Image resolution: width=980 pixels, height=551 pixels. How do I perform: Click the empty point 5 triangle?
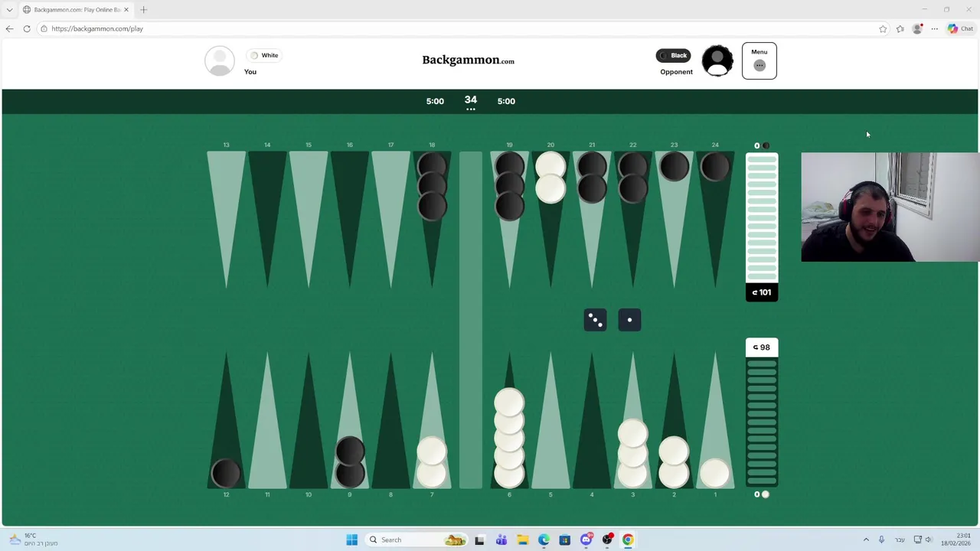tap(550, 420)
